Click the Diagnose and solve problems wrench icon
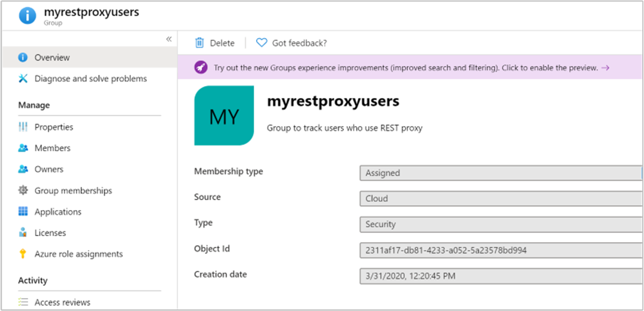The height and width of the screenshot is (311, 644). (x=23, y=79)
